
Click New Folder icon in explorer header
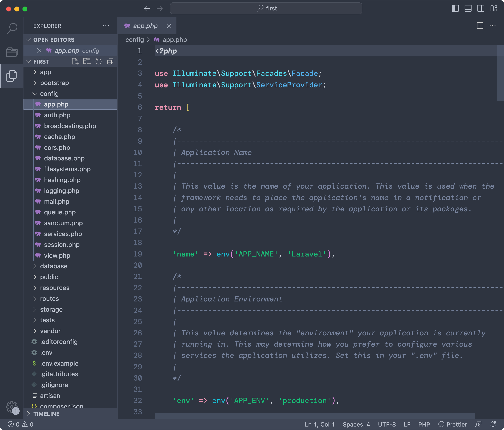pos(87,62)
